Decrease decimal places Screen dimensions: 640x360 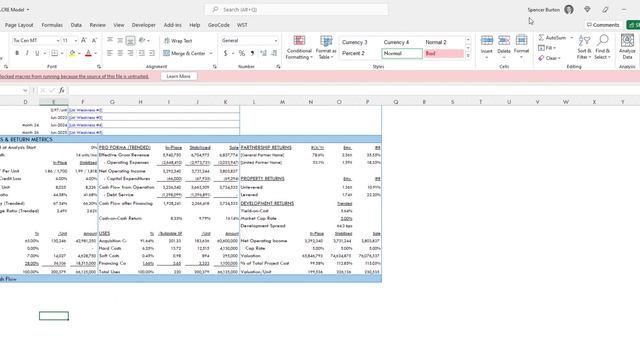(x=274, y=53)
